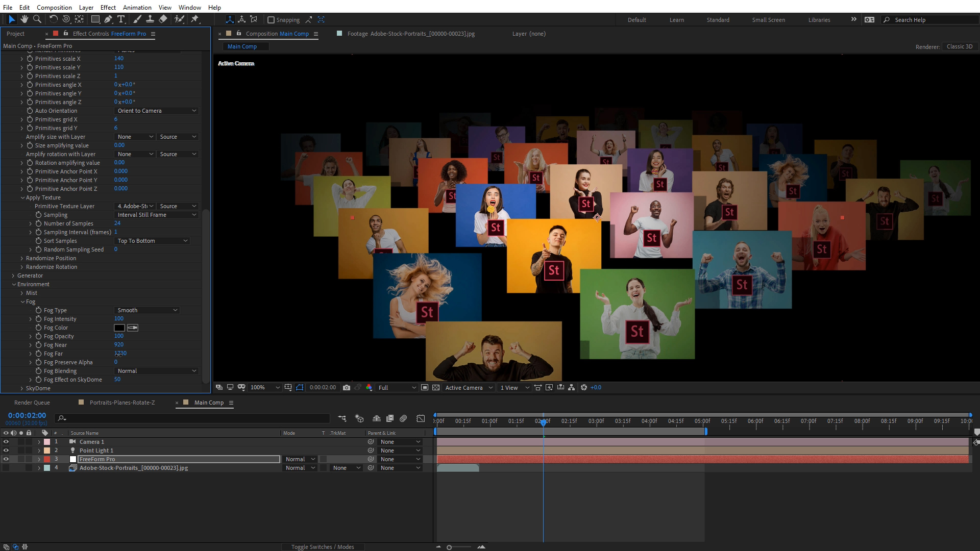Click the Search Help field
Viewport: 980px width, 551px height.
929,20
